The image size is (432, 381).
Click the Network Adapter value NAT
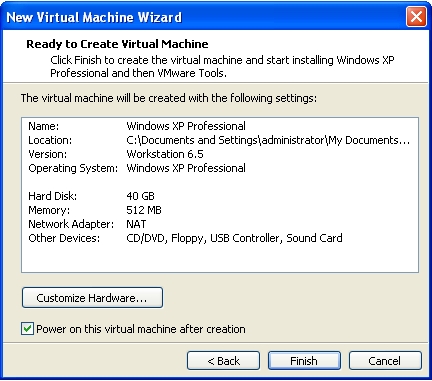tap(136, 224)
